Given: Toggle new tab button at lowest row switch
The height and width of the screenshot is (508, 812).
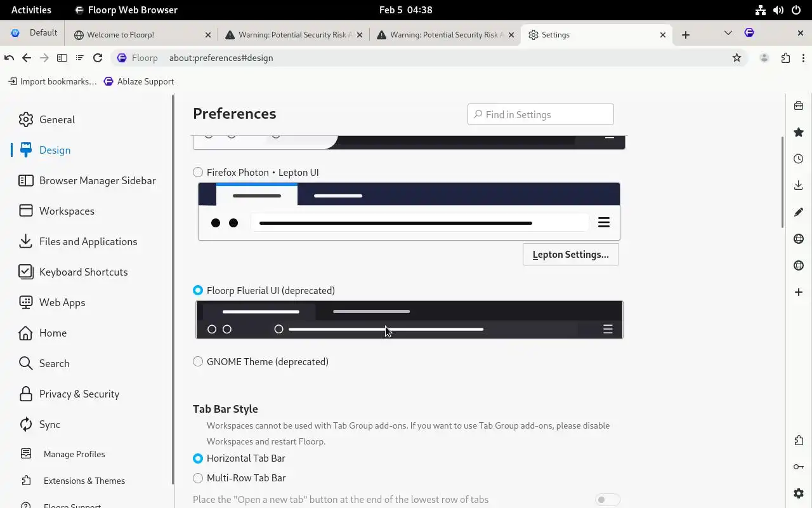Looking at the screenshot, I should (x=607, y=500).
